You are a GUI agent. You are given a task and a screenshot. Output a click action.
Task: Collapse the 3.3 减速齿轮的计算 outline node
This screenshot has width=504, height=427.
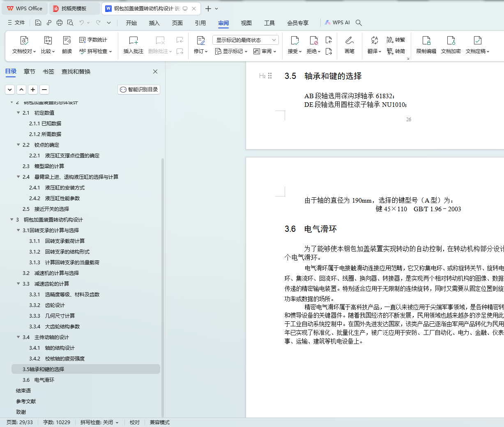tap(18, 284)
